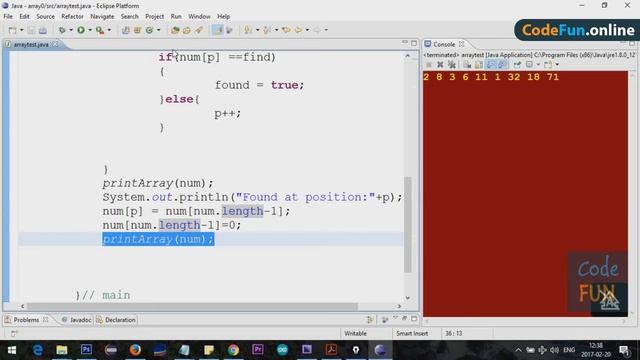Toggle the Block Selection Mode icon
Screen dimensions: 640x360
coord(229,30)
